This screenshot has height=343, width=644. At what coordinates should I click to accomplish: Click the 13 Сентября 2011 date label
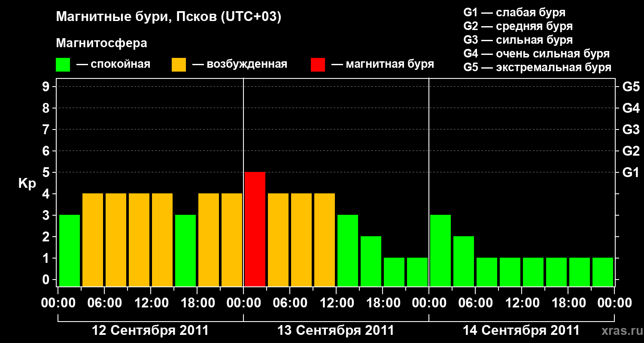336,331
